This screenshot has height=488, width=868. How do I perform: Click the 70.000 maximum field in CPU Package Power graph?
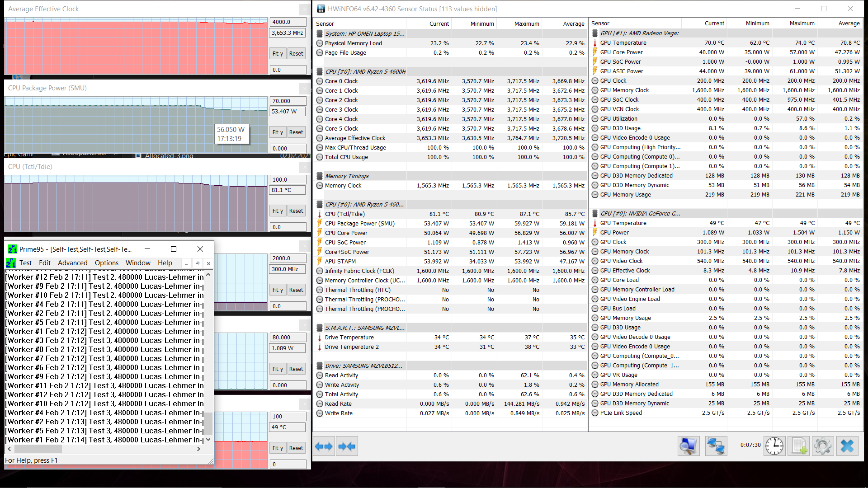pos(288,101)
